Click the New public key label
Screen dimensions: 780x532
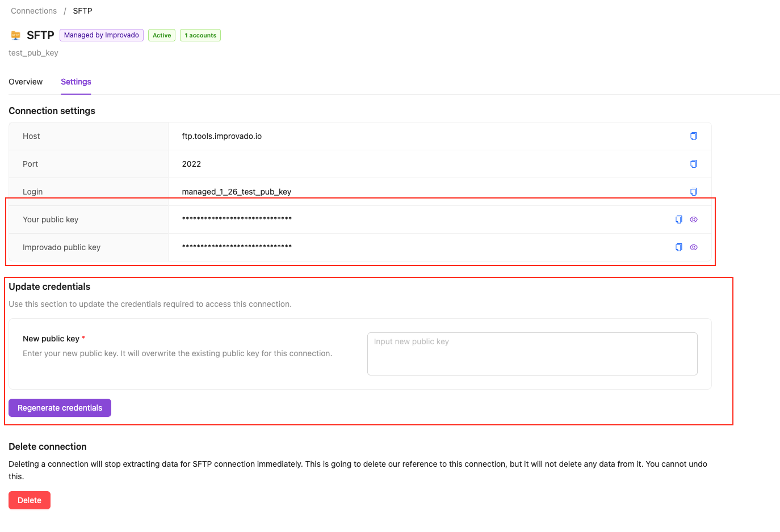(51, 339)
